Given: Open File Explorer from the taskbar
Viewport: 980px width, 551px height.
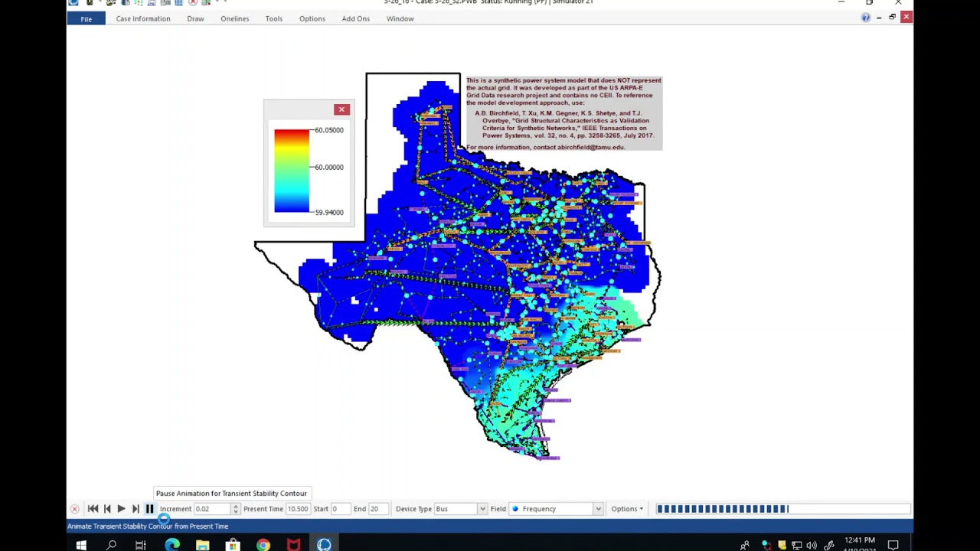Looking at the screenshot, I should (202, 545).
